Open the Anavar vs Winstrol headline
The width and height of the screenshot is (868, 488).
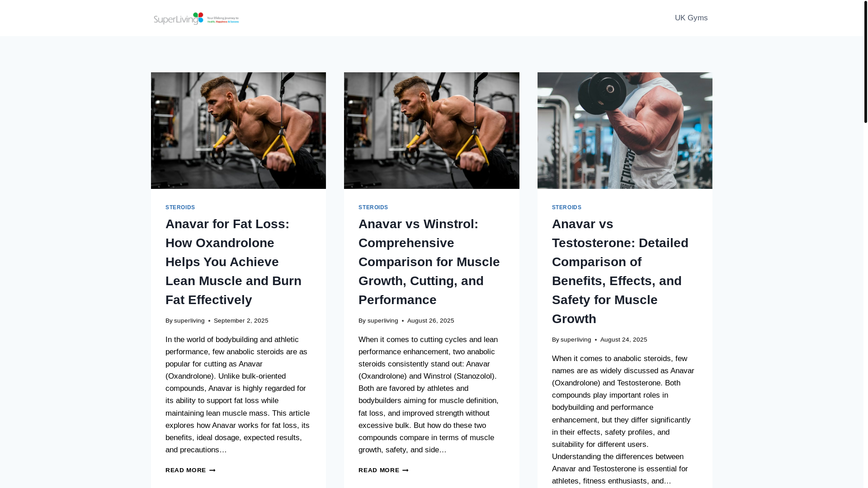[429, 262]
